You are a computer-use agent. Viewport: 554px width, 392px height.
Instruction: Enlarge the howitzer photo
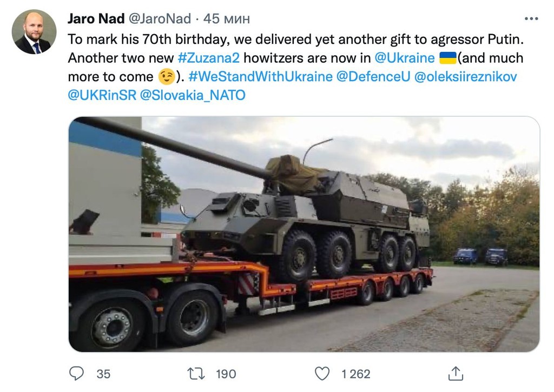304,234
